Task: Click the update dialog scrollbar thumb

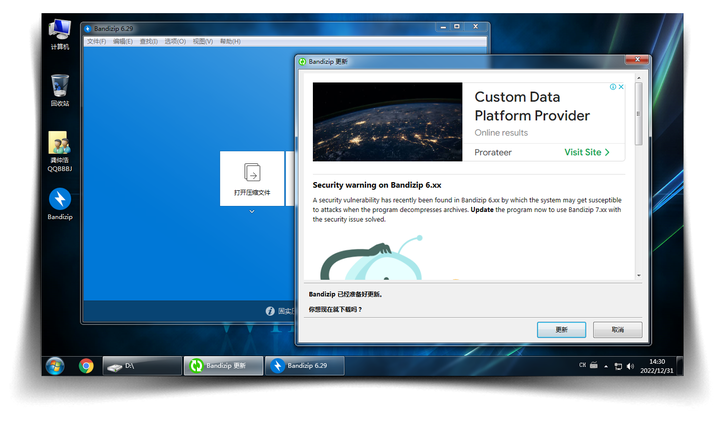Action: point(638,113)
